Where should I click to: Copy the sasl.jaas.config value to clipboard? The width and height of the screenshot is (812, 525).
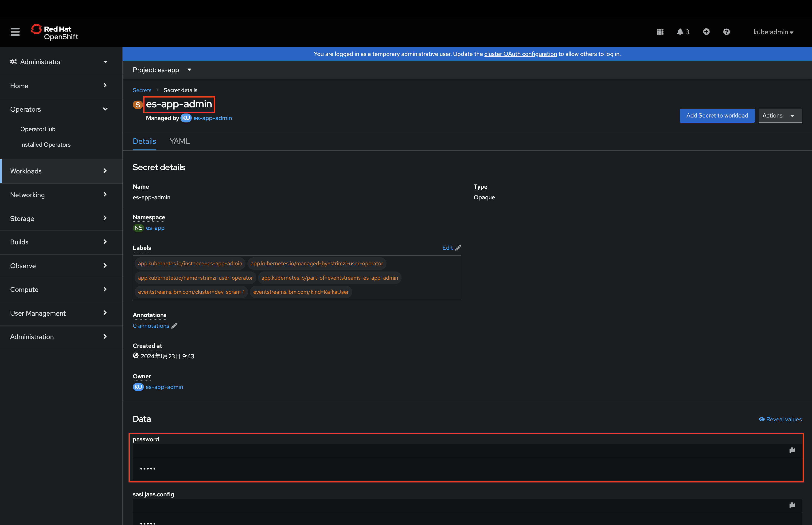click(x=792, y=505)
